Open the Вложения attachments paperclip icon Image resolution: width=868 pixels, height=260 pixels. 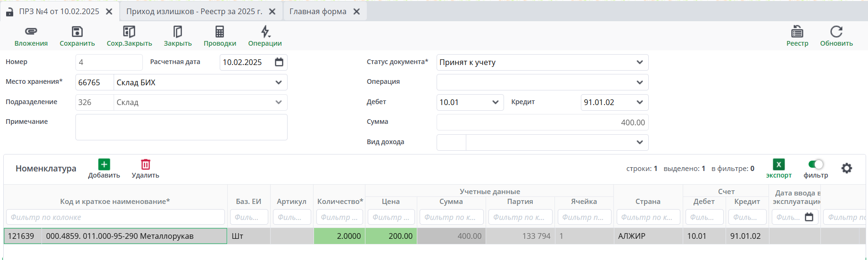pyautogui.click(x=31, y=32)
